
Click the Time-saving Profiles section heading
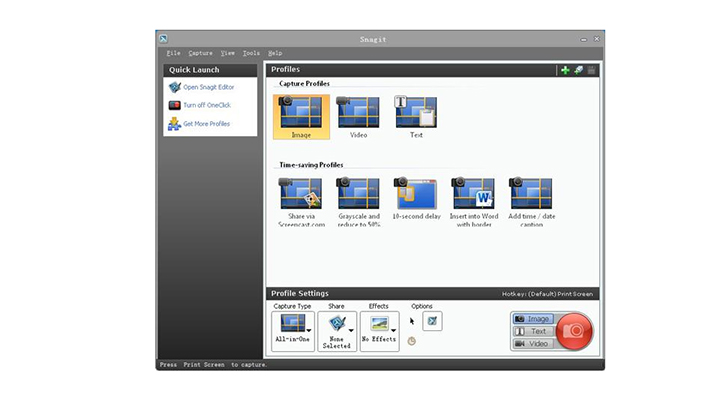pos(311,165)
